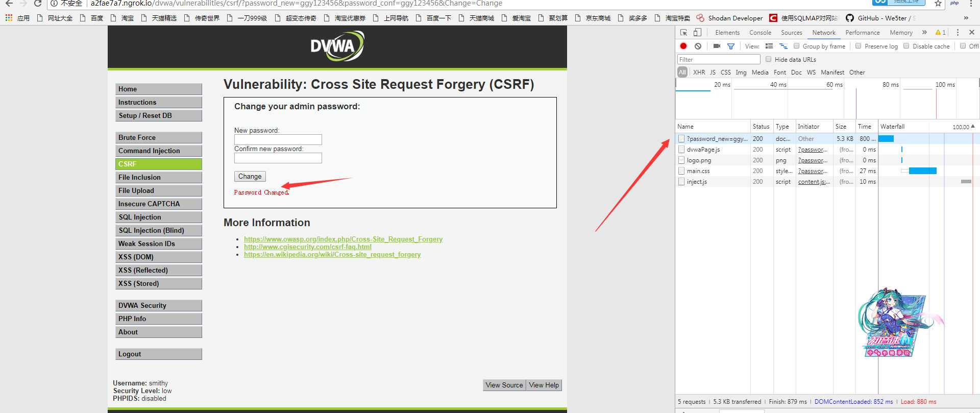Bookmark page with star icon
980x413 pixels.
click(938, 4)
